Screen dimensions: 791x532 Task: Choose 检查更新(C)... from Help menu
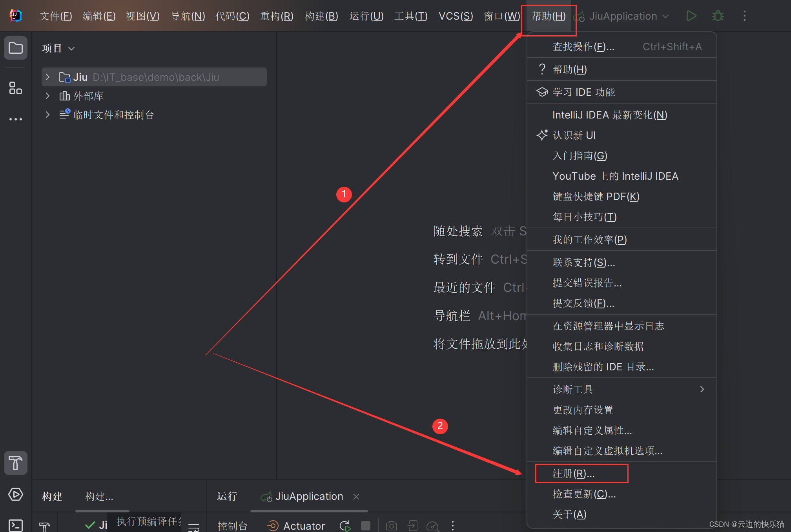tap(584, 494)
